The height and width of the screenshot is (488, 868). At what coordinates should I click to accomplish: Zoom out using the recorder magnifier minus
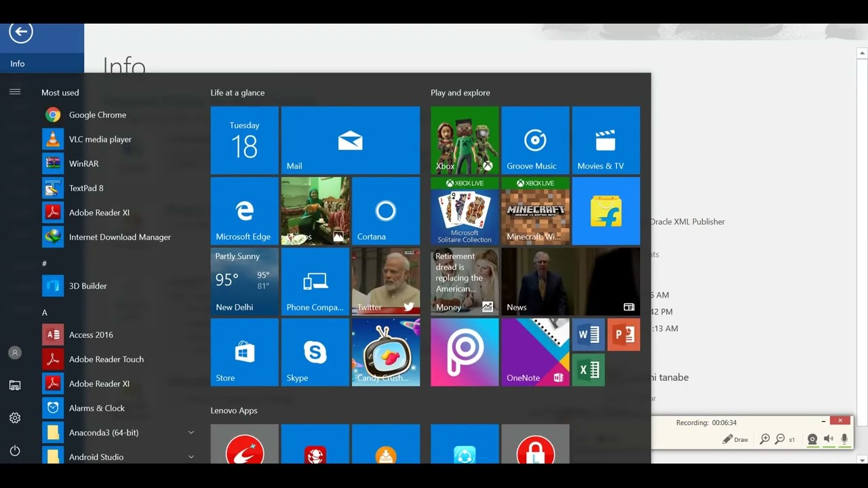(x=780, y=439)
